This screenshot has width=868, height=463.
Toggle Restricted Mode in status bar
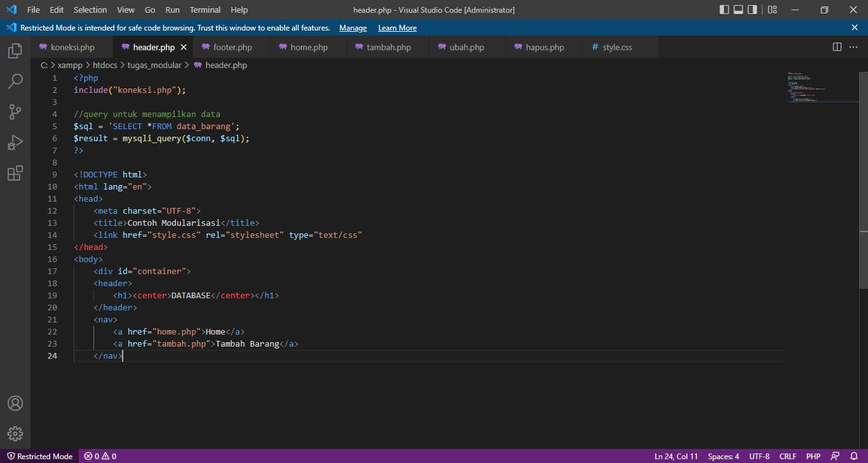click(39, 456)
